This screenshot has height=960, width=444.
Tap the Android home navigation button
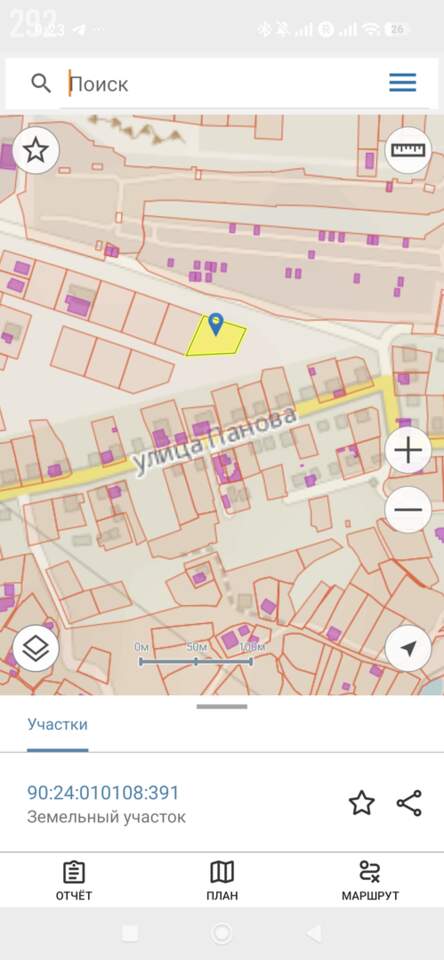[221, 933]
